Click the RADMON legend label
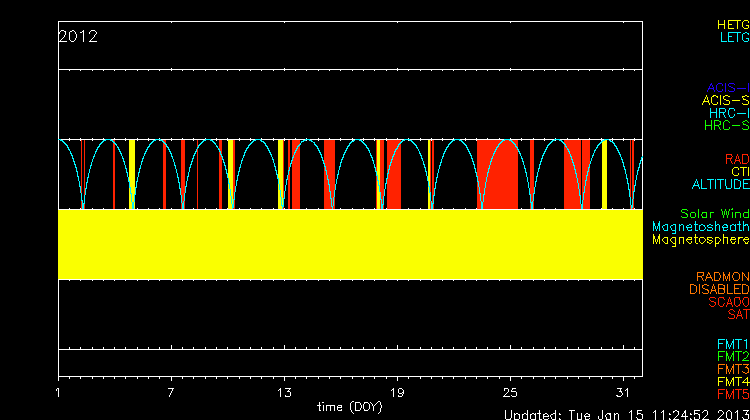750x420 pixels. 722,277
